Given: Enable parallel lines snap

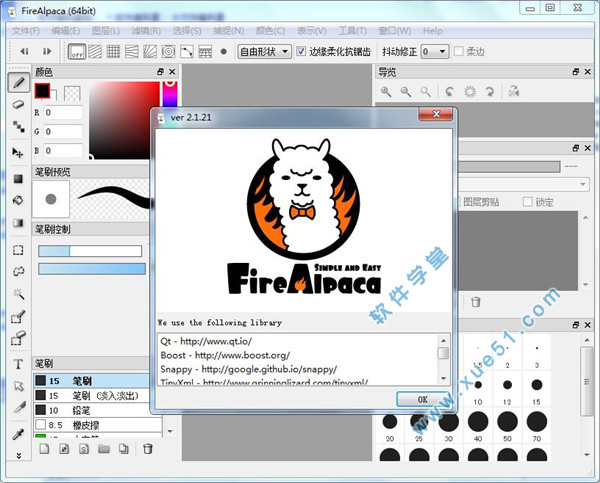Looking at the screenshot, I should coord(95,51).
